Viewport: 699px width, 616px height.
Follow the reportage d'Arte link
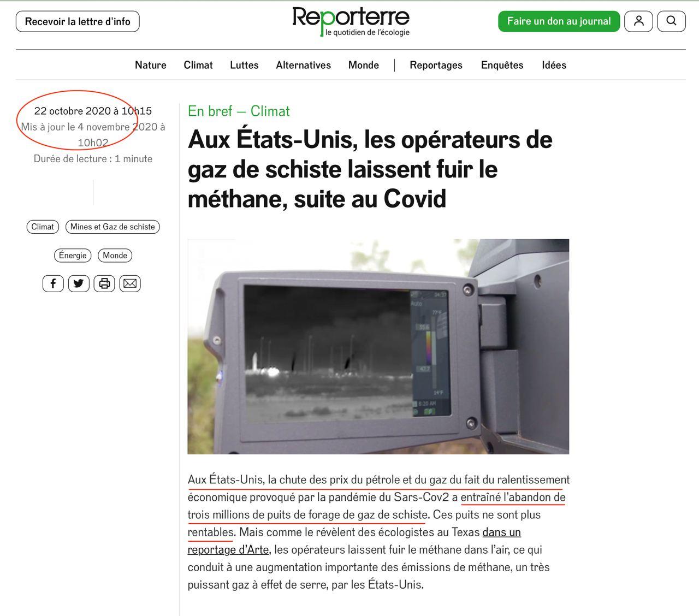coord(228,549)
